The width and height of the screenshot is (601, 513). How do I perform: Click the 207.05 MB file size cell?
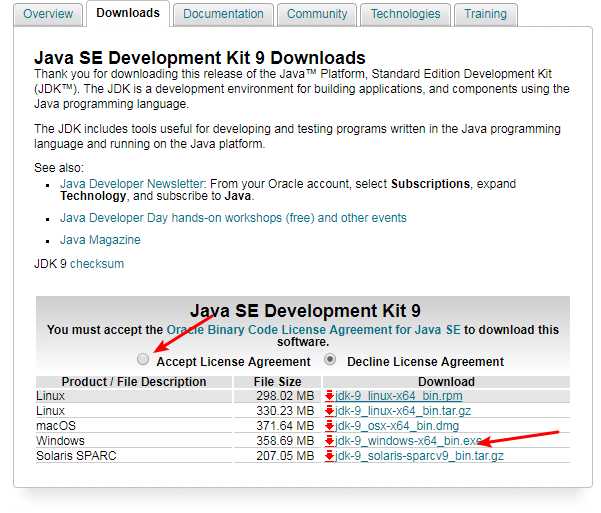pyautogui.click(x=278, y=455)
